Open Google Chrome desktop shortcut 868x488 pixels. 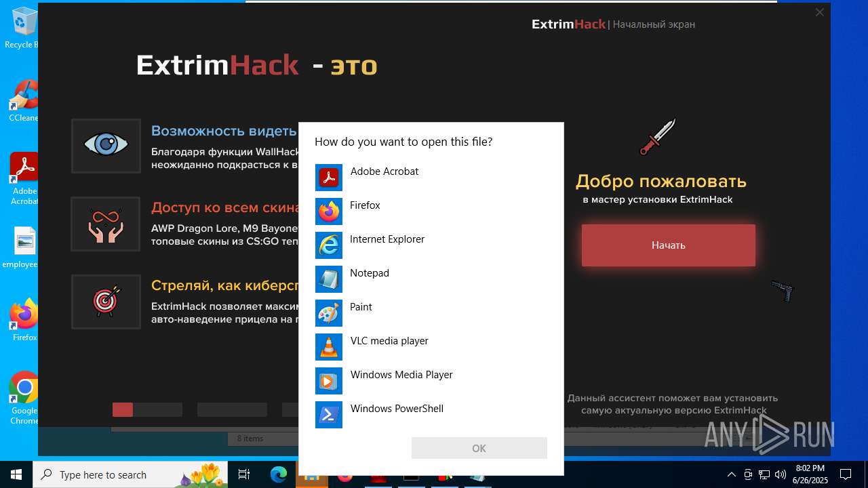coord(24,399)
